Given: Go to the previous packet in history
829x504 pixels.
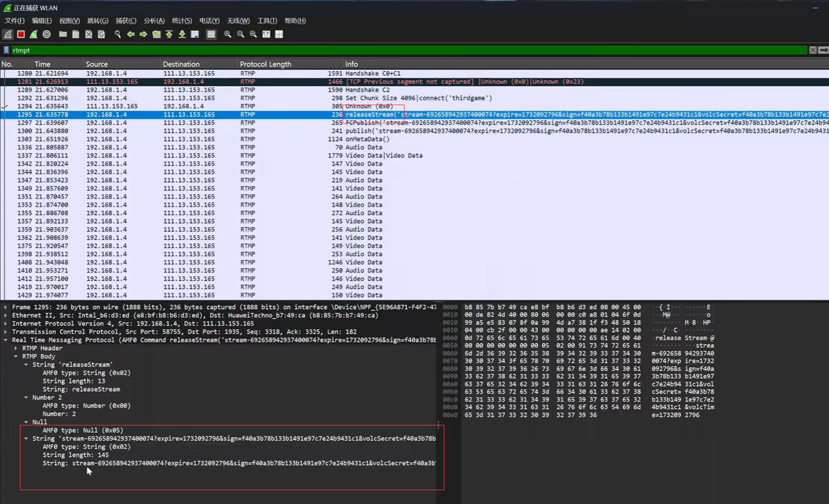Looking at the screenshot, I should (131, 34).
